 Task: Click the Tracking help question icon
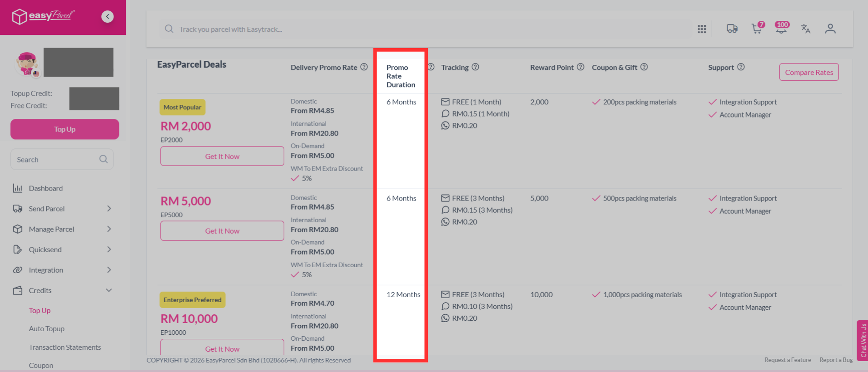point(475,67)
